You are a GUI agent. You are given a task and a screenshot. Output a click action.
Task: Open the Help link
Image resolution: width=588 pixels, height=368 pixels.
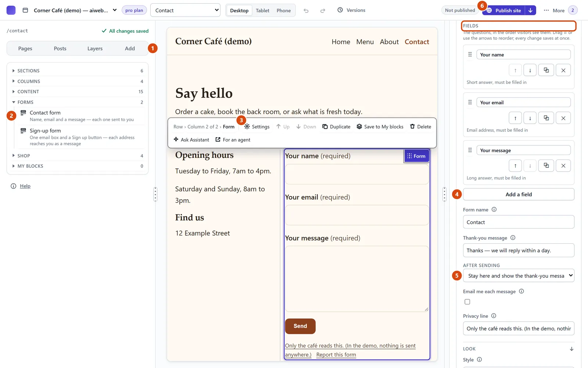point(25,186)
